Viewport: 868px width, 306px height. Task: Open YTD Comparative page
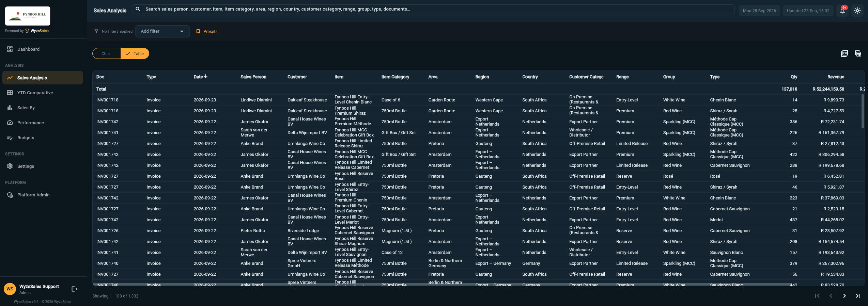(x=43, y=93)
